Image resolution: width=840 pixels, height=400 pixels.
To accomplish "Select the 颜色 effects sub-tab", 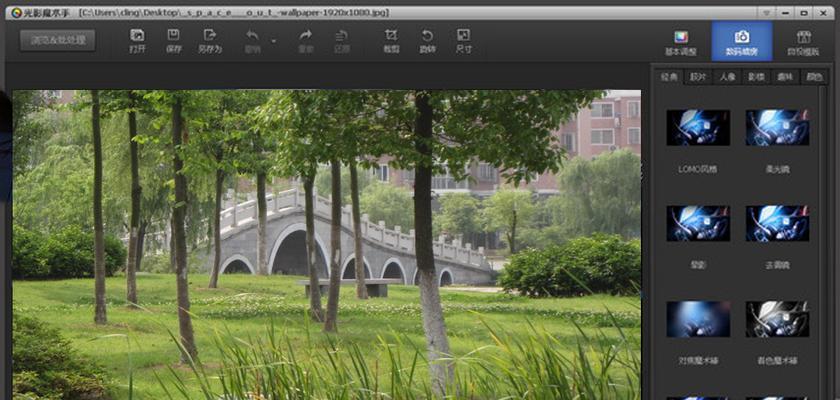I will (x=814, y=77).
